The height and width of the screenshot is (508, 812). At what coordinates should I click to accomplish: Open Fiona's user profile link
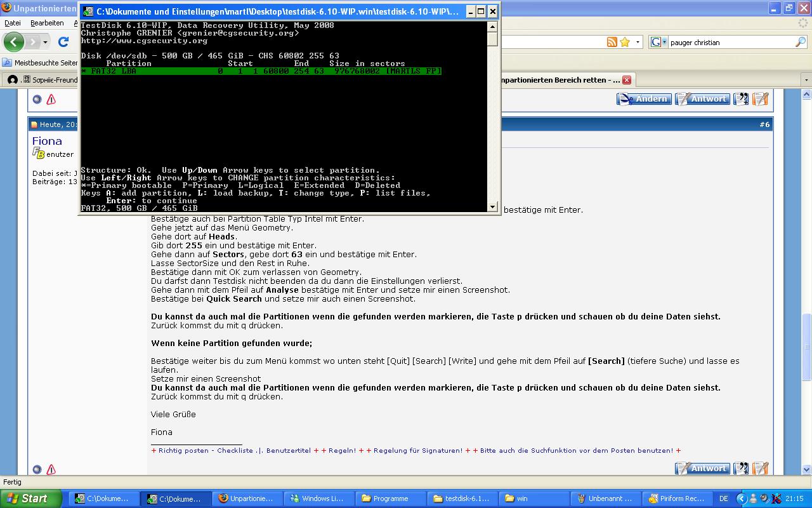(47, 141)
